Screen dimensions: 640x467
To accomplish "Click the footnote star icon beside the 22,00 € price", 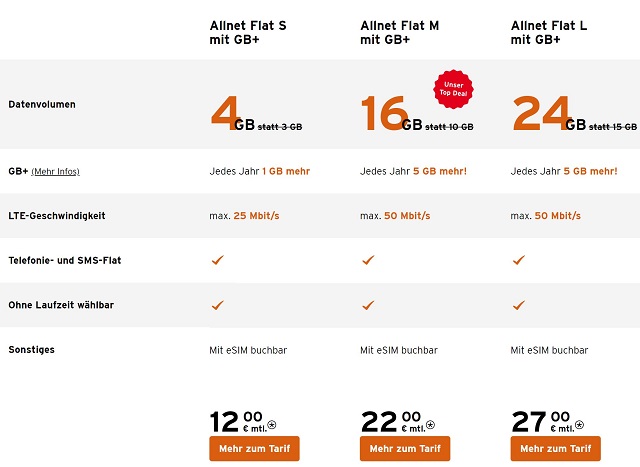I will 423,426.
